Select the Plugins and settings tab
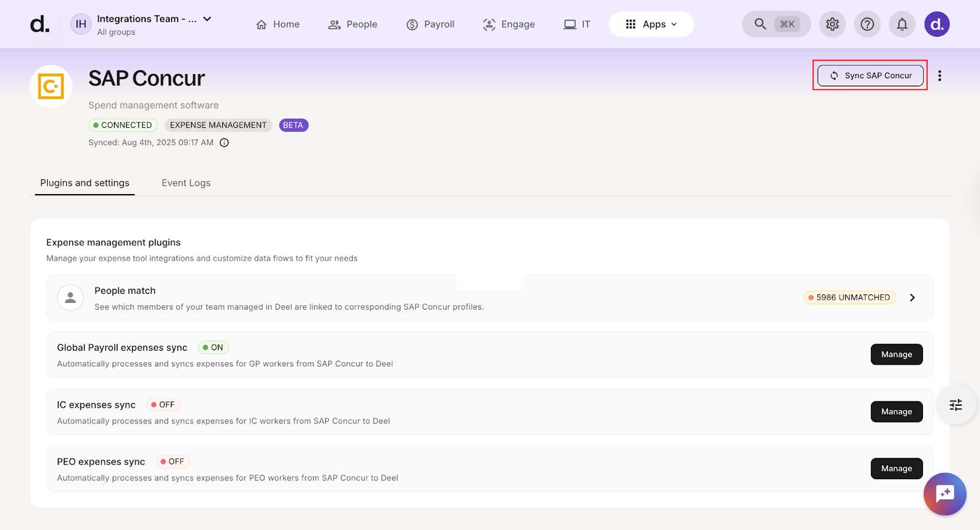980x530 pixels. coord(85,183)
